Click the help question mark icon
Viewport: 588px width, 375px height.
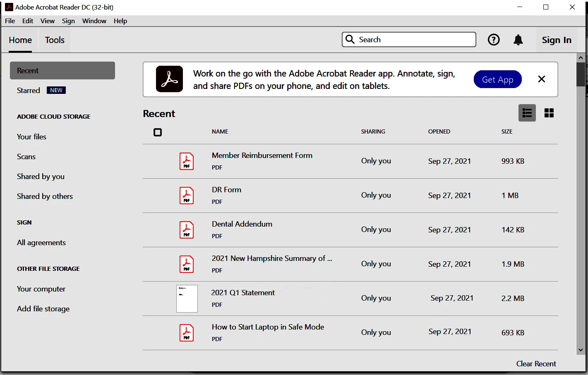(494, 40)
